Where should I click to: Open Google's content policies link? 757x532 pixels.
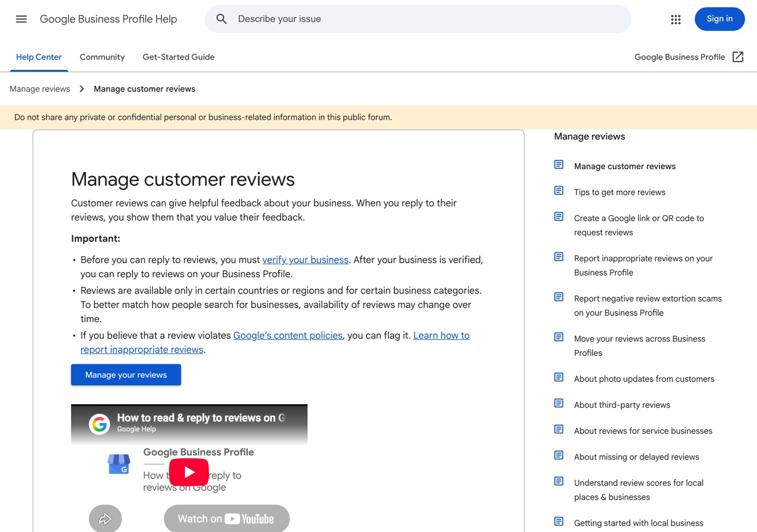pyautogui.click(x=288, y=335)
